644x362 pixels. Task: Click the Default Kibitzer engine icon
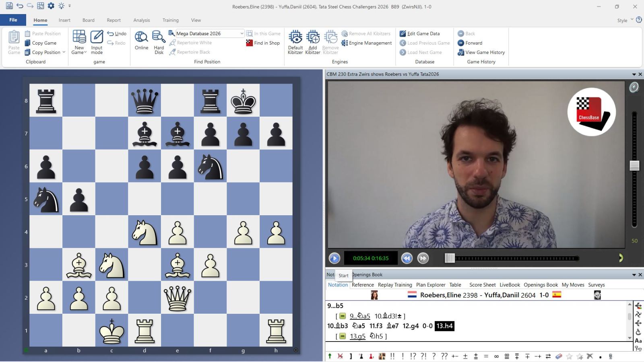point(295,37)
